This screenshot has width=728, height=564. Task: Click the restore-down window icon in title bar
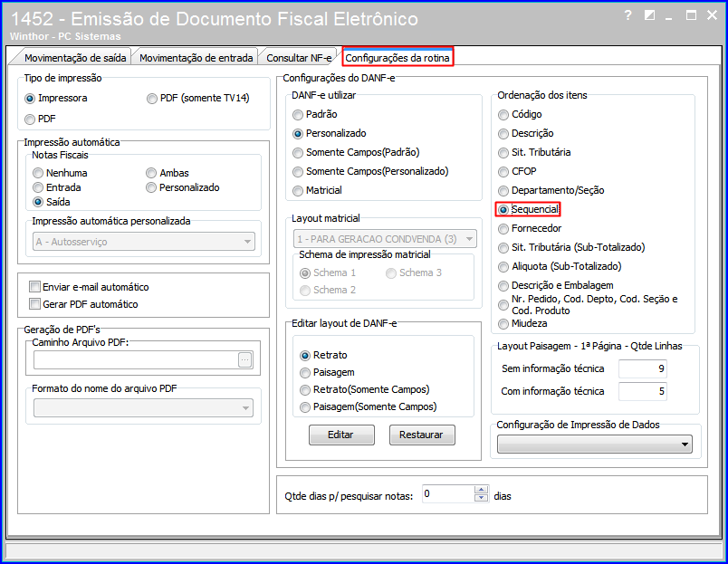click(x=649, y=15)
